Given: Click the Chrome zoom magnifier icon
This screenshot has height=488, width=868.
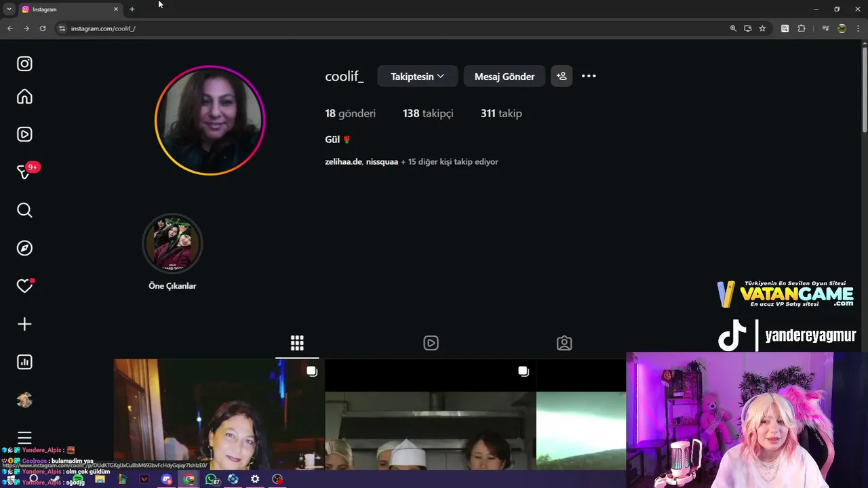Looking at the screenshot, I should [x=733, y=28].
